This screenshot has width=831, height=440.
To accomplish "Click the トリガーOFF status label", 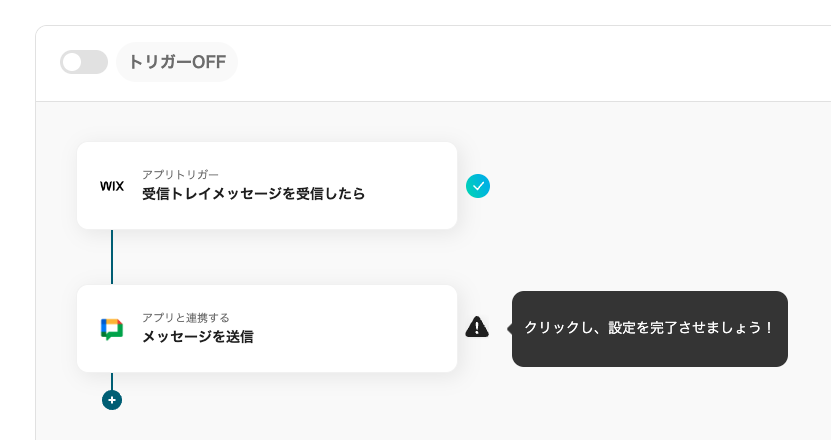I will 177,62.
